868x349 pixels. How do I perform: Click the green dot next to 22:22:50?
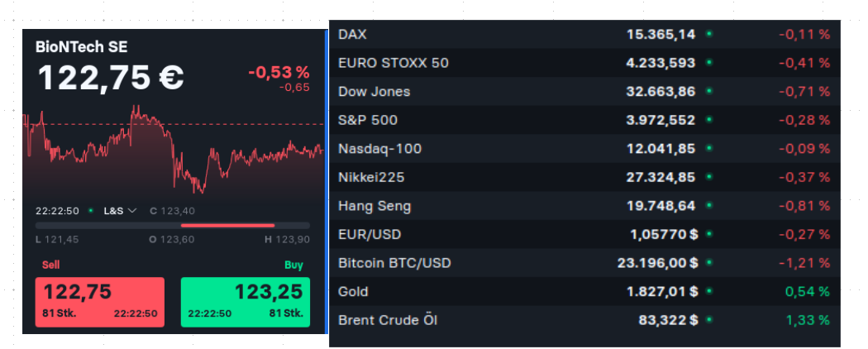tap(91, 211)
